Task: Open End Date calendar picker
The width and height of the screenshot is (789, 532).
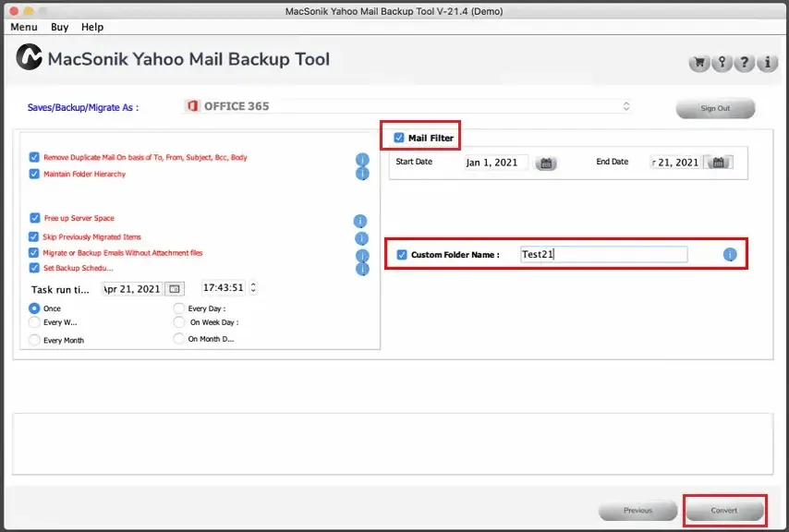Action: 719,163
